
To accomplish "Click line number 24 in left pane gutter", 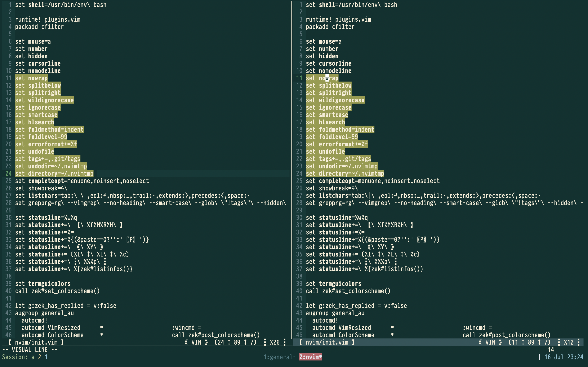I will (9, 173).
